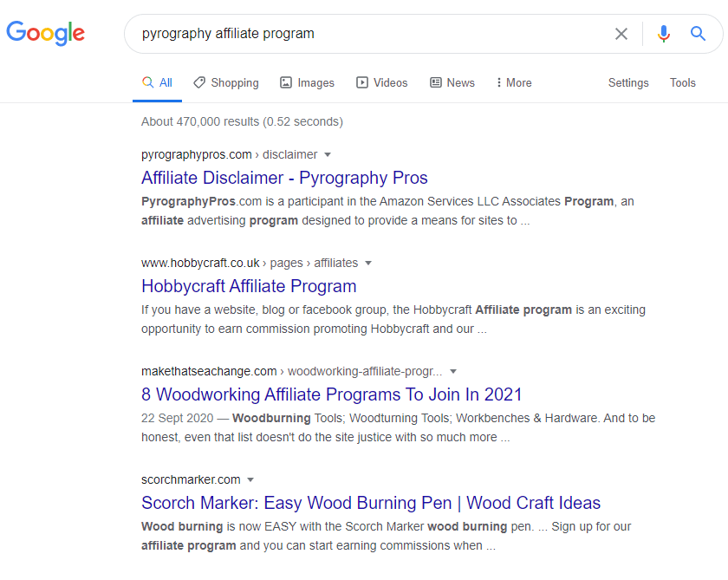Open search Tools
The image size is (728, 580).
point(683,82)
